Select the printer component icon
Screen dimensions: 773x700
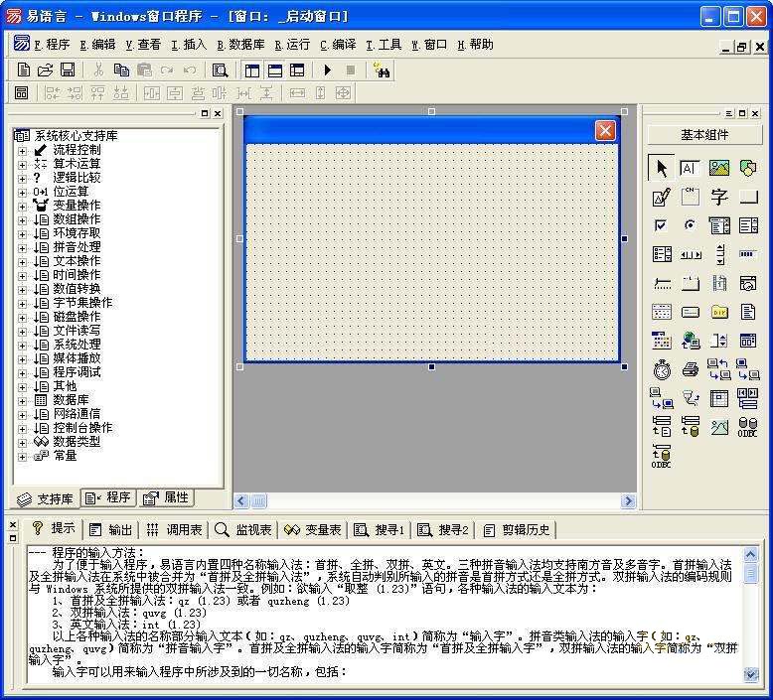click(691, 369)
